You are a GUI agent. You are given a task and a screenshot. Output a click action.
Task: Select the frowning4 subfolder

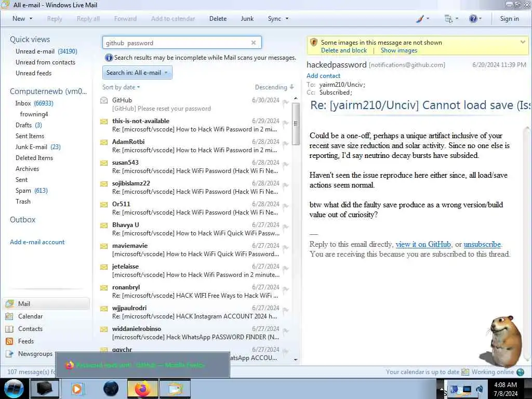[x=34, y=114]
